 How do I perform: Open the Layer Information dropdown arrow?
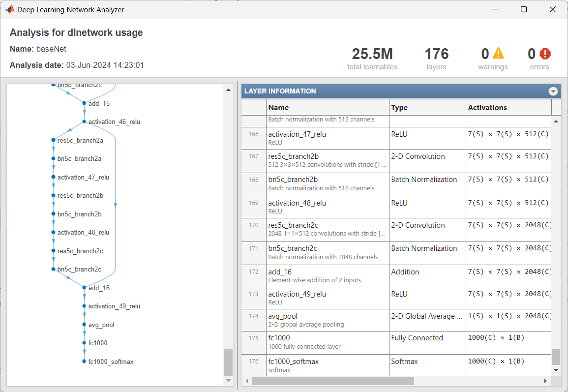pos(553,91)
